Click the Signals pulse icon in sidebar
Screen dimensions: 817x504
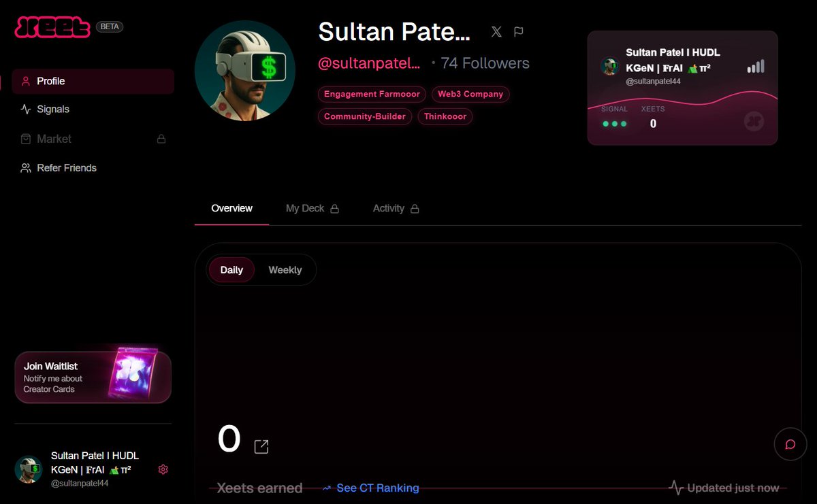pos(26,109)
